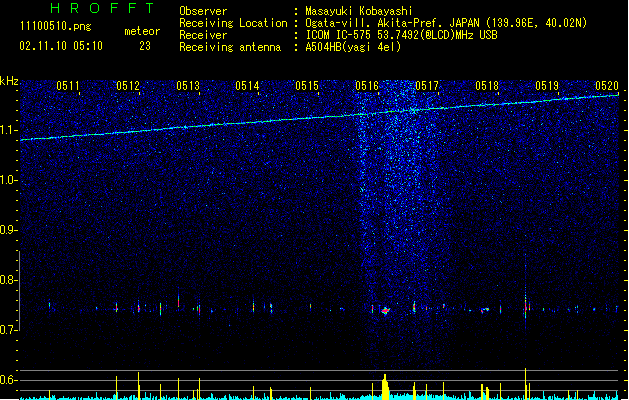Click the thick yellow level bar after 0516
This screenshot has width=629, height=400.
click(x=385, y=387)
